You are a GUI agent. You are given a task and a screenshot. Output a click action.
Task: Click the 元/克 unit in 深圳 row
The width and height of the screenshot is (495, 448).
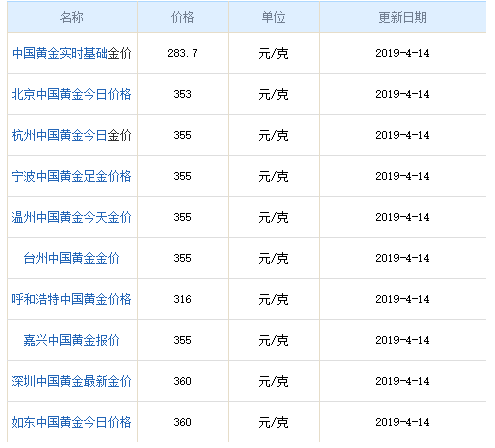(273, 381)
